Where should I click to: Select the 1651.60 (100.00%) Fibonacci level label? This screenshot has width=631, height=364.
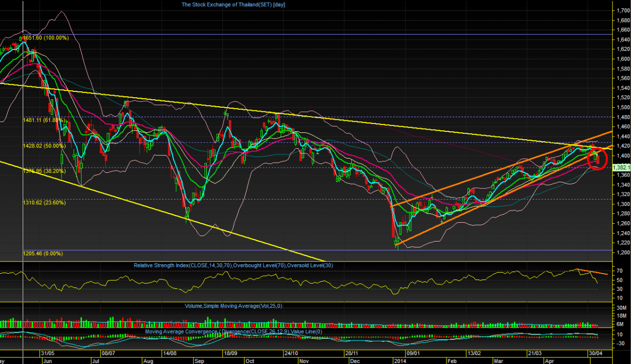(46, 38)
